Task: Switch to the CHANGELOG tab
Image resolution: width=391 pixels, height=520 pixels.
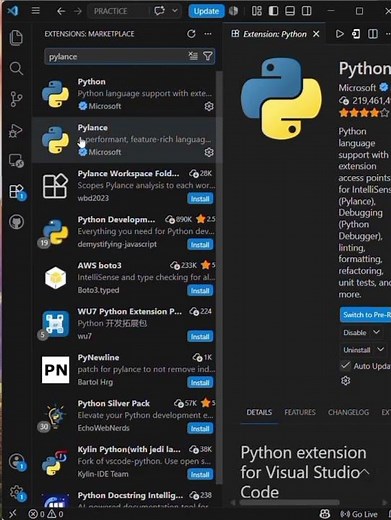Action: [x=348, y=412]
